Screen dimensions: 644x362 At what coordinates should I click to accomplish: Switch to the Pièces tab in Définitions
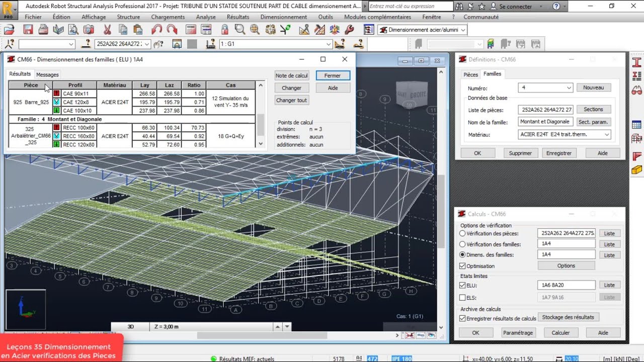pos(471,74)
